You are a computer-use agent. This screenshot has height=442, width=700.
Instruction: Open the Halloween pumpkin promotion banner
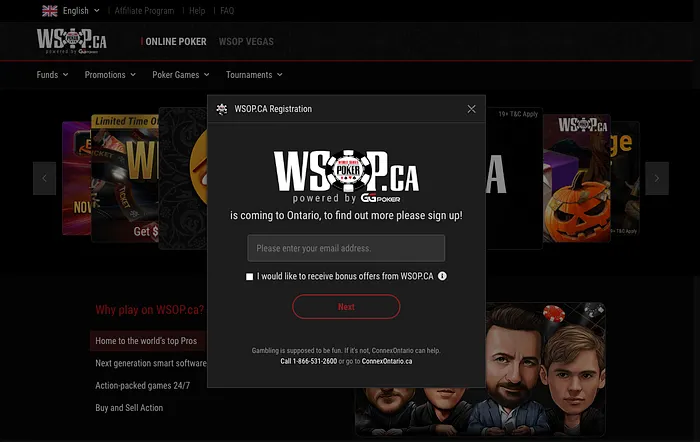[x=577, y=178]
